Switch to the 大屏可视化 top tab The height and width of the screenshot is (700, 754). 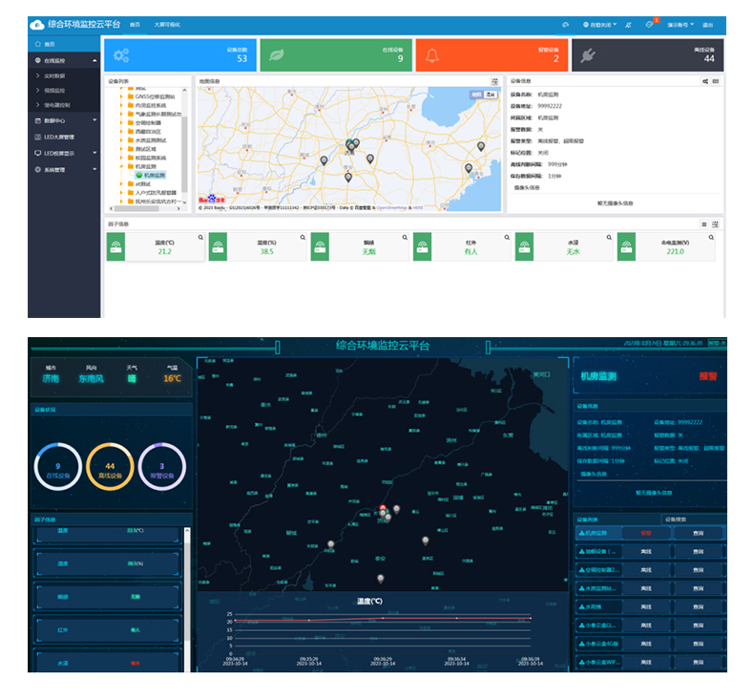click(x=167, y=25)
